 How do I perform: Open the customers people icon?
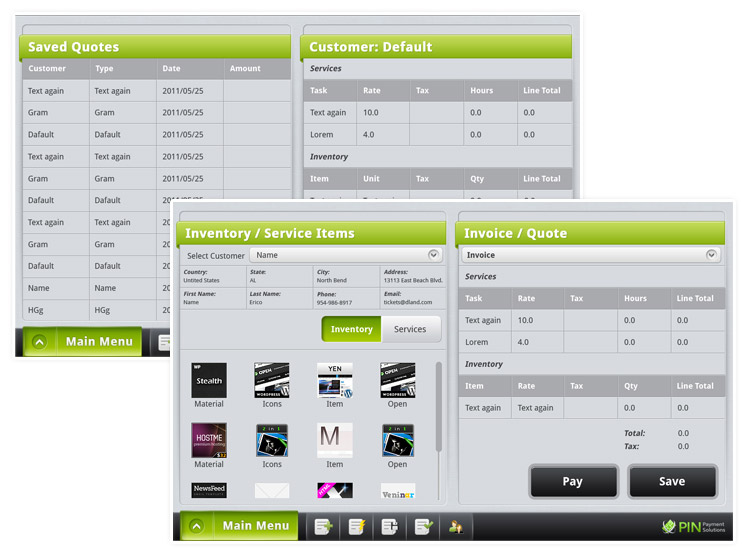coord(456,527)
